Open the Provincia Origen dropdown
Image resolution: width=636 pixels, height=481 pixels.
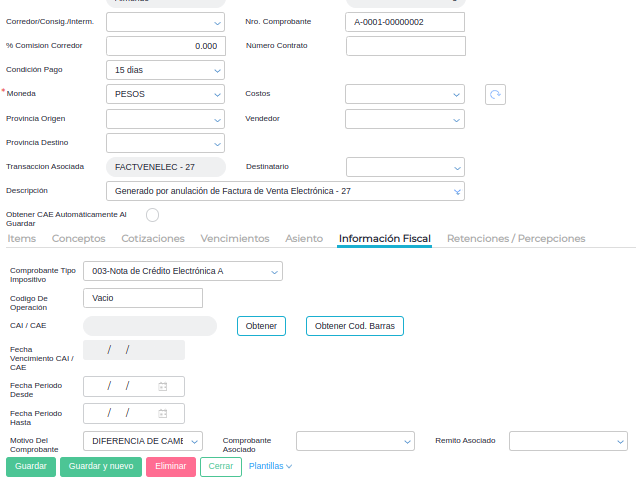(x=165, y=119)
